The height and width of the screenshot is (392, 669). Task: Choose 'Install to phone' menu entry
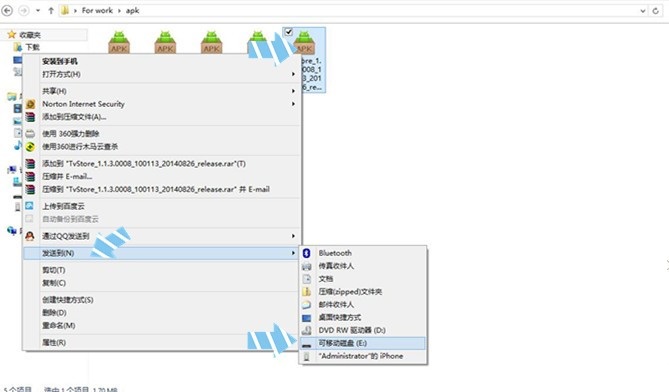click(x=162, y=61)
